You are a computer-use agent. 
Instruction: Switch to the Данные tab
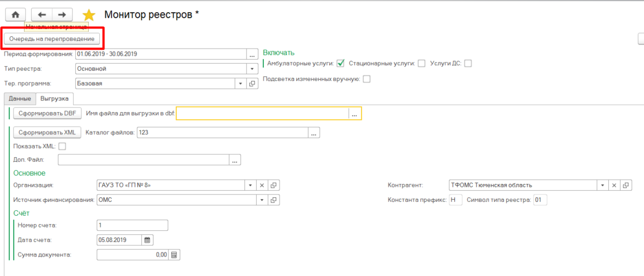(x=20, y=99)
